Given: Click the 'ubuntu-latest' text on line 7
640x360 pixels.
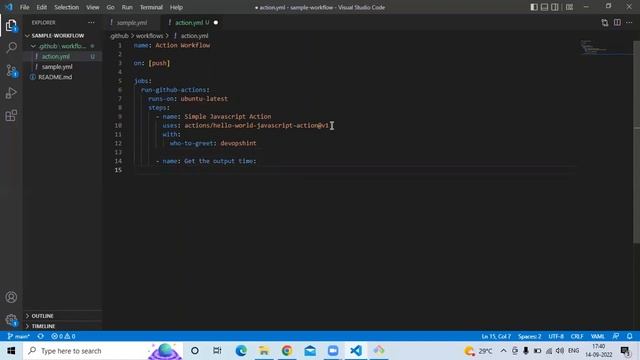Looking at the screenshot, I should [204, 99].
